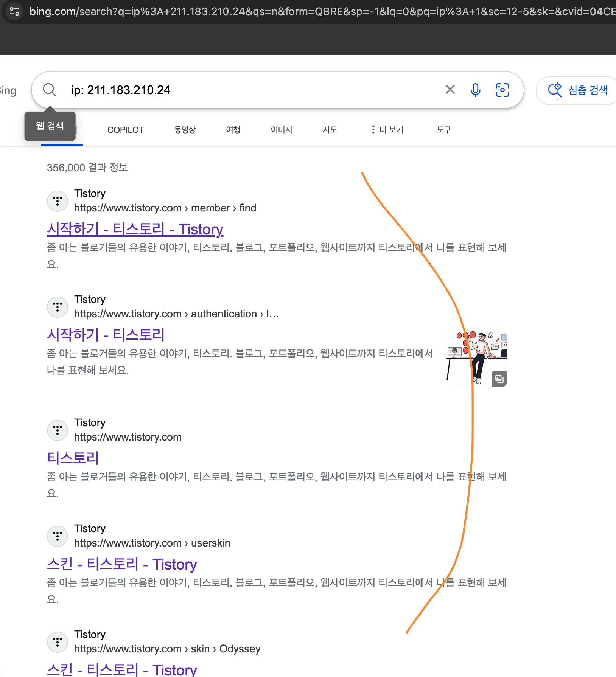This screenshot has height=677, width=616.
Task: Click the 356,000 결과 정보 text
Action: coord(87,168)
